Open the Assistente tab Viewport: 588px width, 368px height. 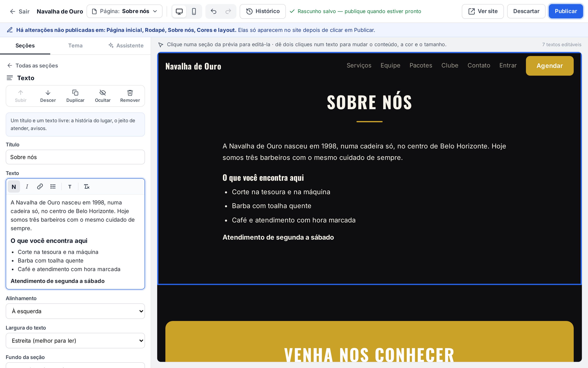pos(126,46)
